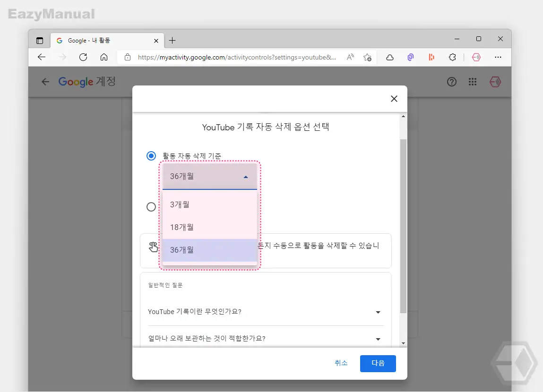543x392 pixels.
Task: Open the browser settings and more menu
Action: coord(498,57)
